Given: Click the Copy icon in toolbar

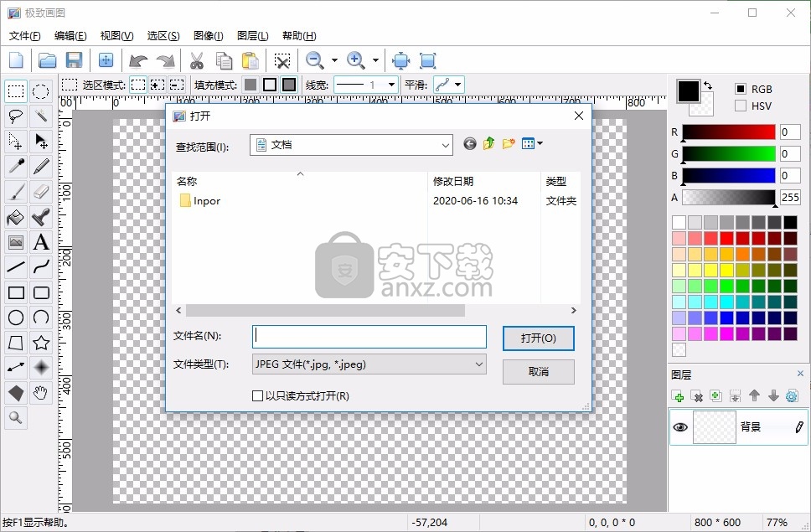Looking at the screenshot, I should click(224, 61).
